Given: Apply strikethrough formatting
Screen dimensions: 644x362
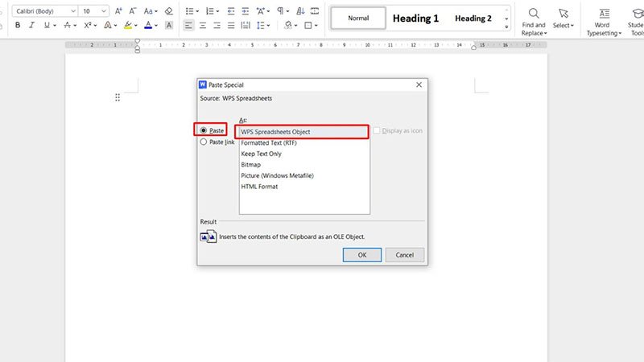Looking at the screenshot, I should click(x=67, y=26).
